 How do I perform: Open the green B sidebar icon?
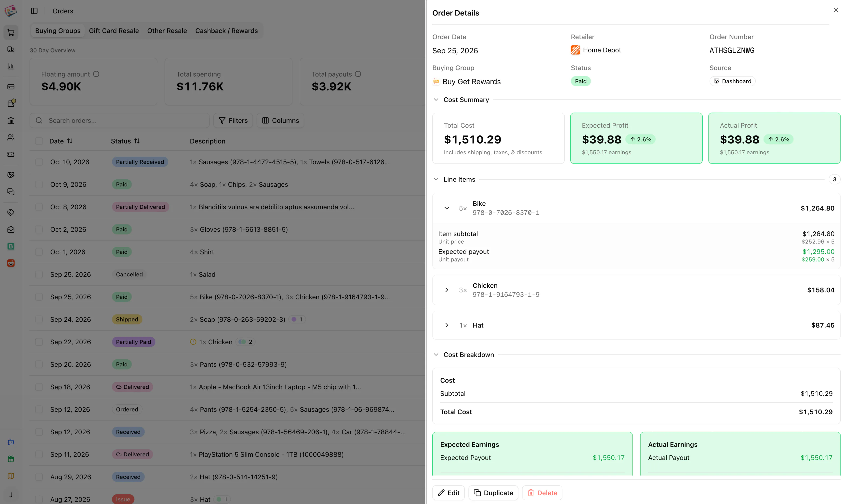(x=11, y=246)
